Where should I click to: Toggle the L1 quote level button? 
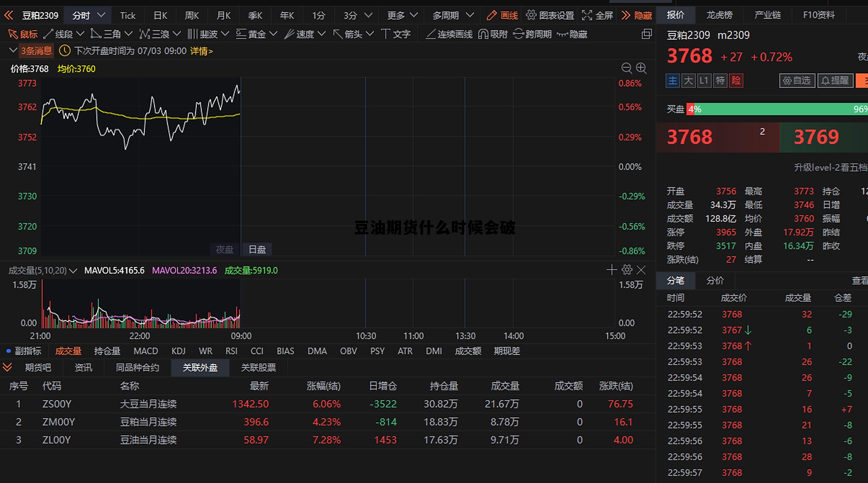point(704,80)
